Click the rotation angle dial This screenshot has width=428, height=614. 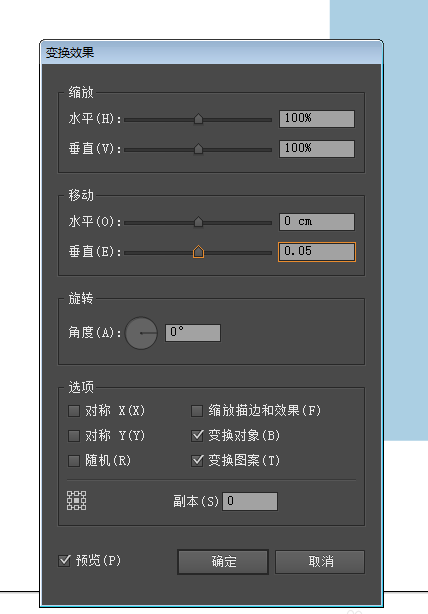[141, 333]
